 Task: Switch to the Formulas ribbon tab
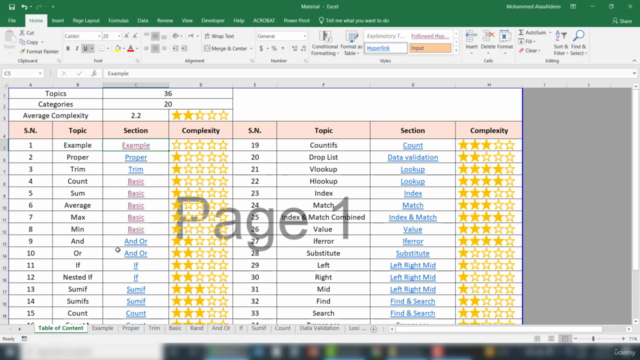tap(118, 20)
